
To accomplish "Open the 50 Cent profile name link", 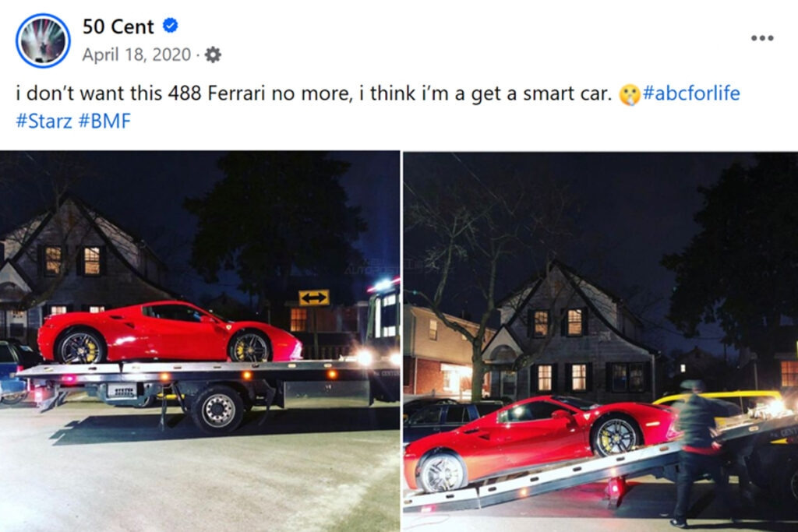I will click(118, 26).
